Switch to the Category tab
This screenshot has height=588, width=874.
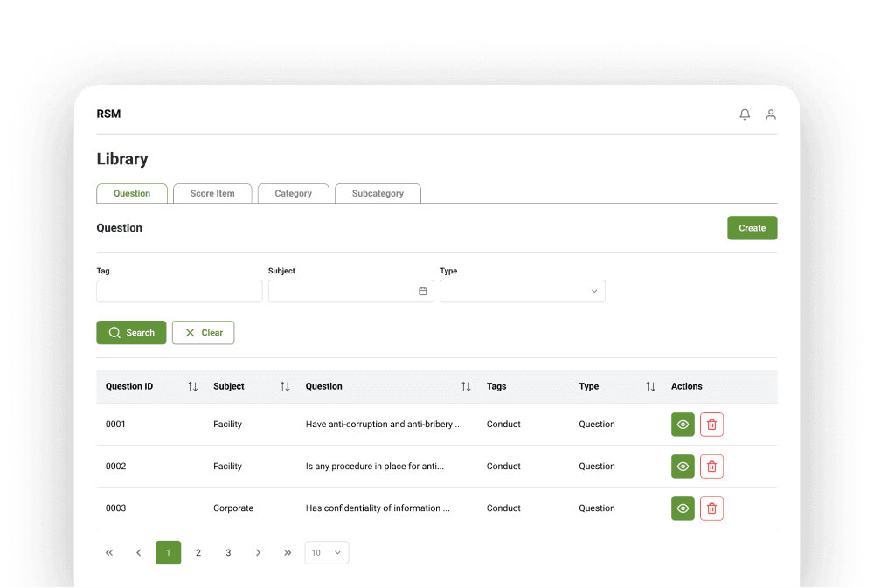click(x=293, y=193)
